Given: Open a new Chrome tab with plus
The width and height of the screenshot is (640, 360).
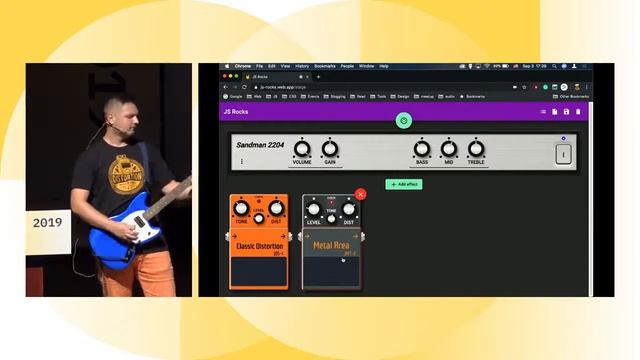Looking at the screenshot, I should point(318,77).
